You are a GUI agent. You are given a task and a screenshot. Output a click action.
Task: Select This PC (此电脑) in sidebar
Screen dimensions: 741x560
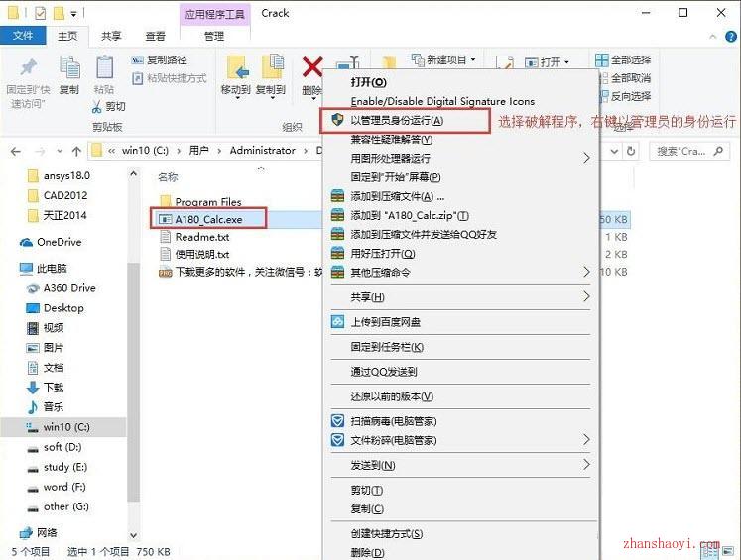(x=43, y=269)
